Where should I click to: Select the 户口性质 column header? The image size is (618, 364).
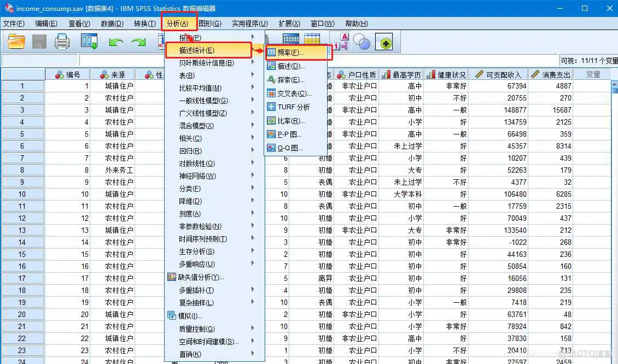(x=357, y=74)
